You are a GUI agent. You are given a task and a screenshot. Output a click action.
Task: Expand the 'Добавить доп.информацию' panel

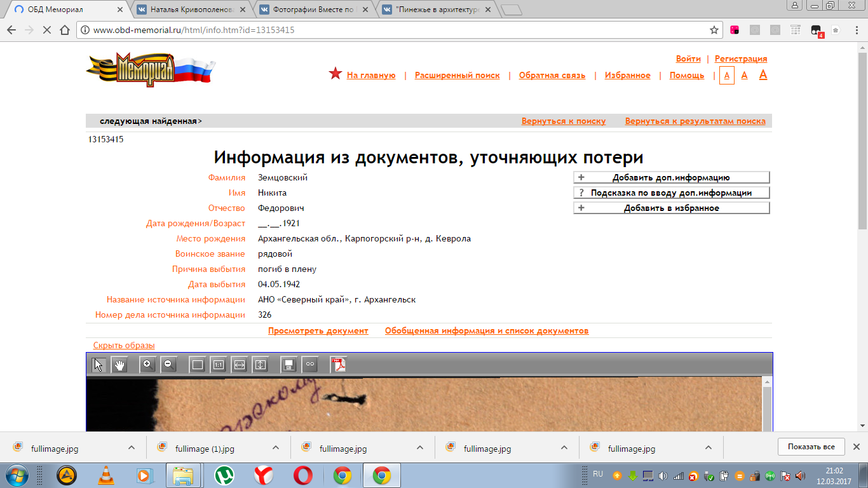672,178
